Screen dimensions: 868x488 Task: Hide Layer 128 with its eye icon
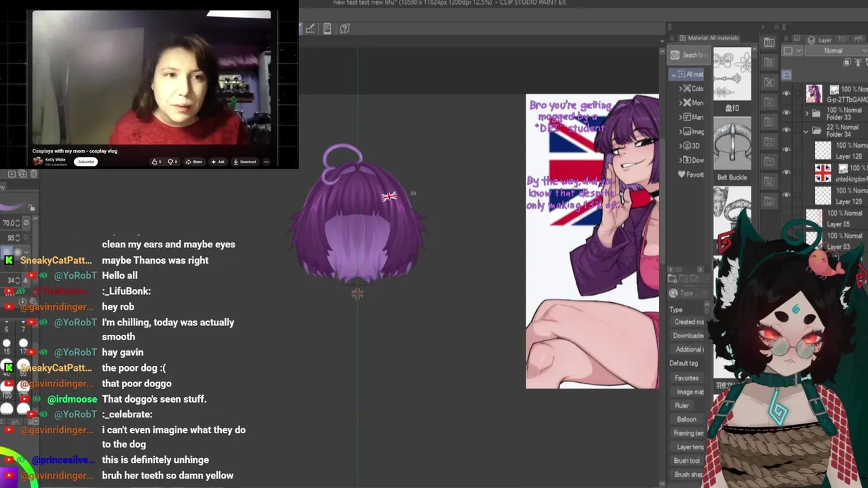[787, 150]
